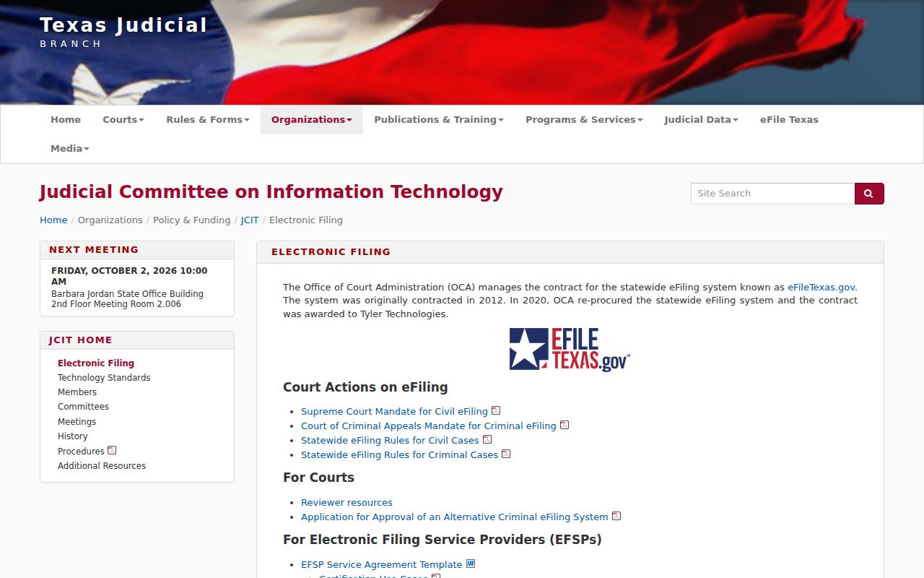Open Supreme Court Mandate for Civil eFiling
924x578 pixels.
(394, 411)
